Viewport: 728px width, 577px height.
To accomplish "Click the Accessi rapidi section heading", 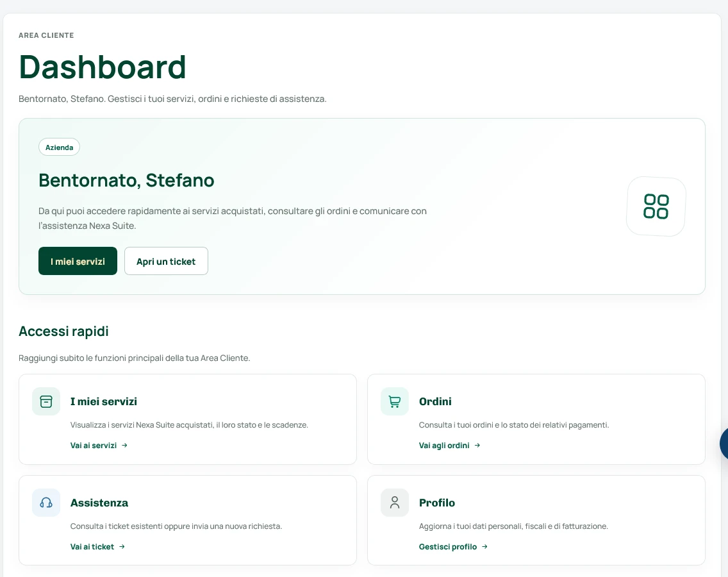I will point(63,331).
